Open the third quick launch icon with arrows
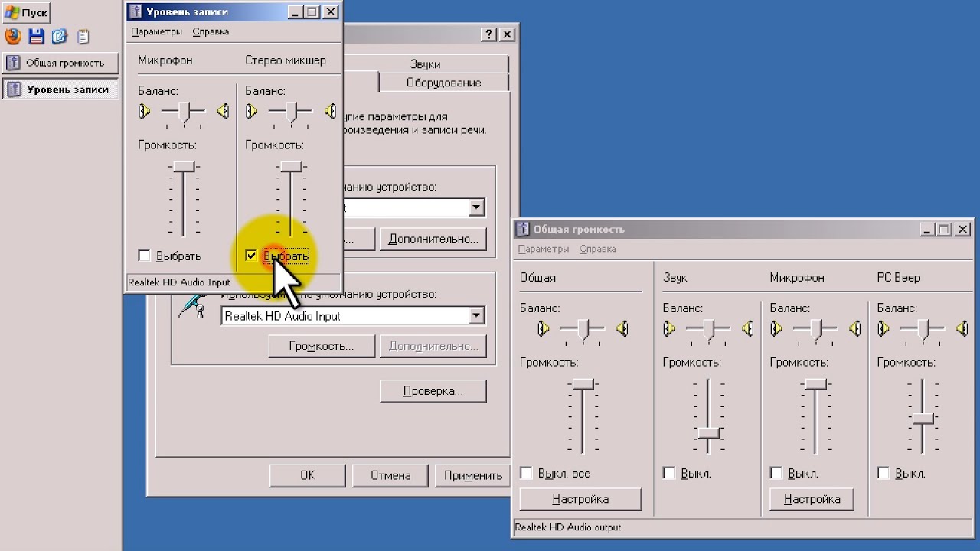The height and width of the screenshot is (551, 980). pyautogui.click(x=60, y=36)
